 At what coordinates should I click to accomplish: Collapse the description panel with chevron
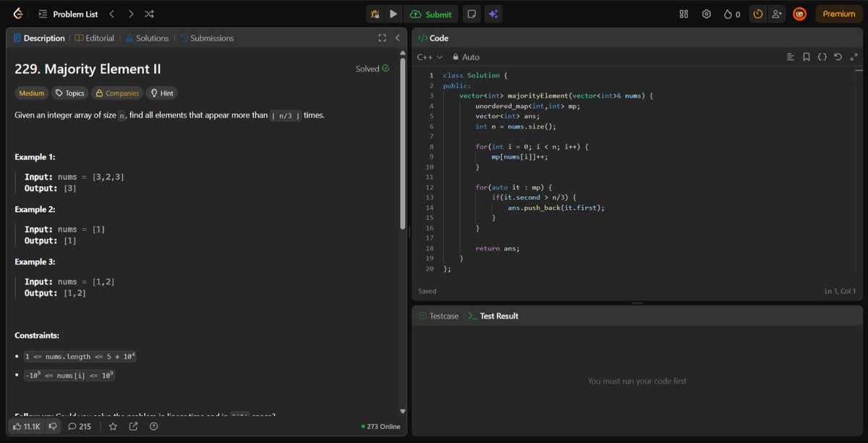(397, 38)
